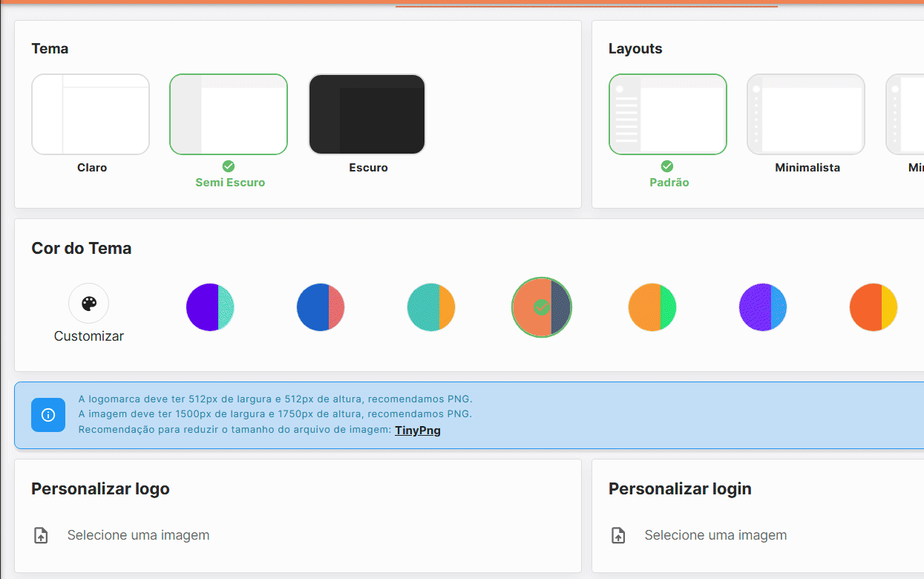
Task: Pick the blue and pink color swatch
Action: (321, 307)
